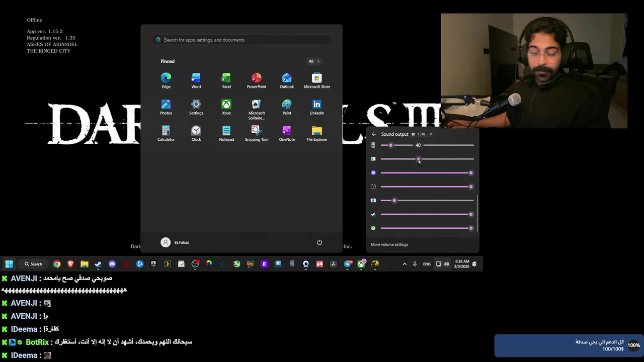Open Brave browser from the taskbar
Viewport: 644px width, 362px height.
click(70, 264)
